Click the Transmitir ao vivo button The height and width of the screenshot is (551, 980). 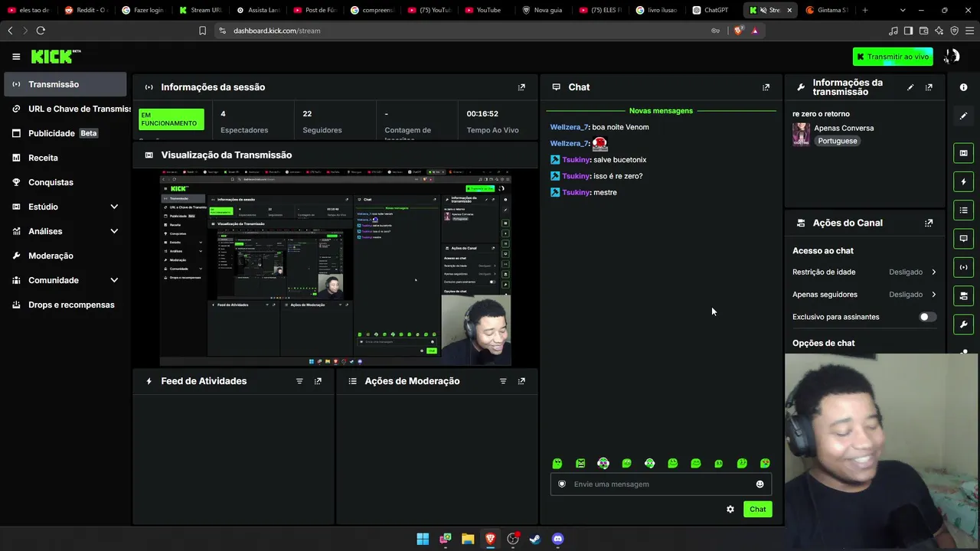(893, 57)
